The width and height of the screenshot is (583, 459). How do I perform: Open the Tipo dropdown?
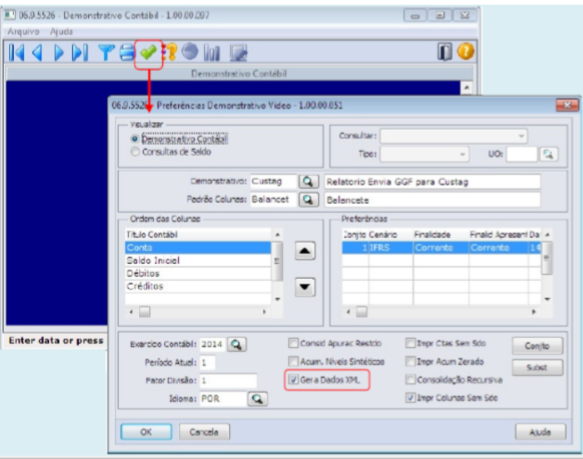click(x=424, y=154)
